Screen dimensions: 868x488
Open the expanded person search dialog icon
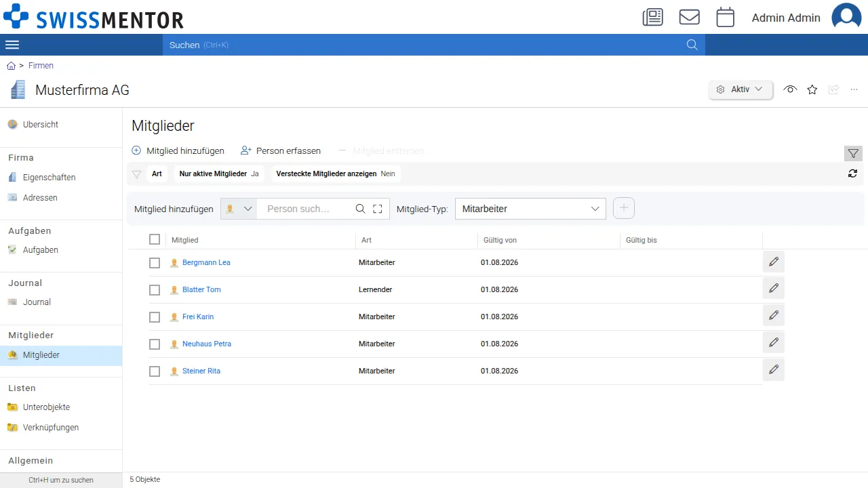point(378,209)
